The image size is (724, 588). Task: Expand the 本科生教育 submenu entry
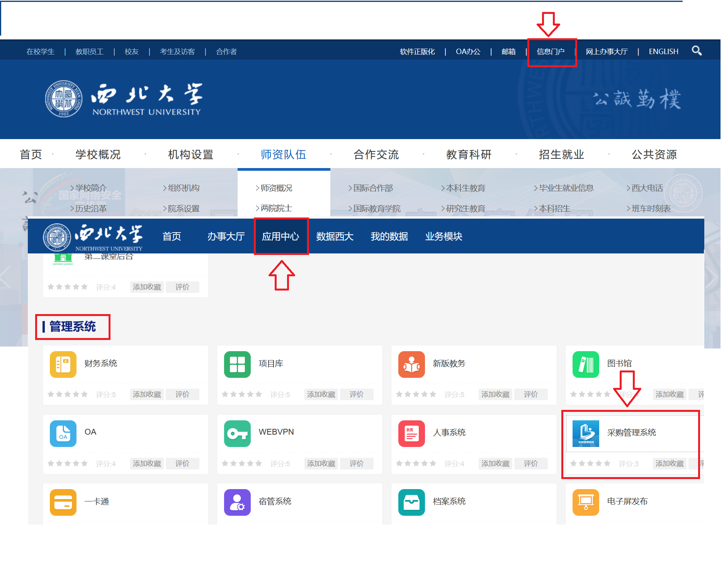pyautogui.click(x=465, y=188)
